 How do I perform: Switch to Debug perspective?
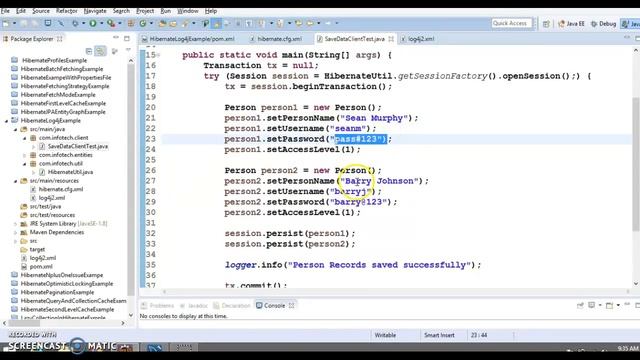click(x=603, y=24)
